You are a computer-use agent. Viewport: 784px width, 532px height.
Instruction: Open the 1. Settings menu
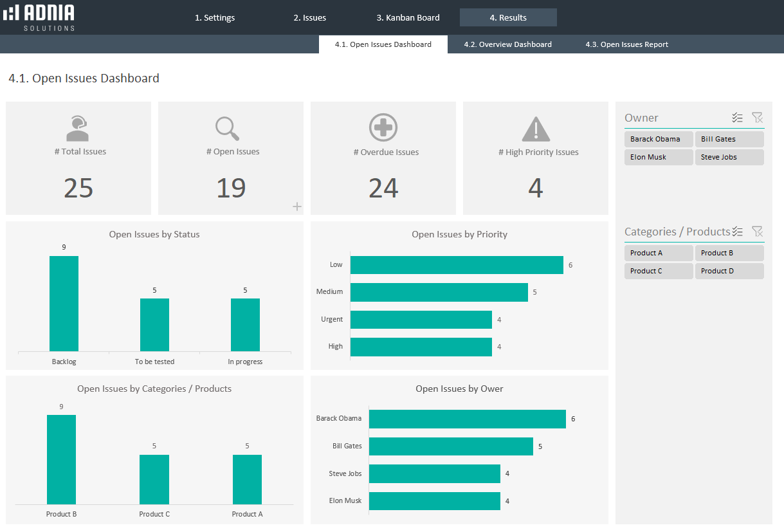[x=215, y=17]
